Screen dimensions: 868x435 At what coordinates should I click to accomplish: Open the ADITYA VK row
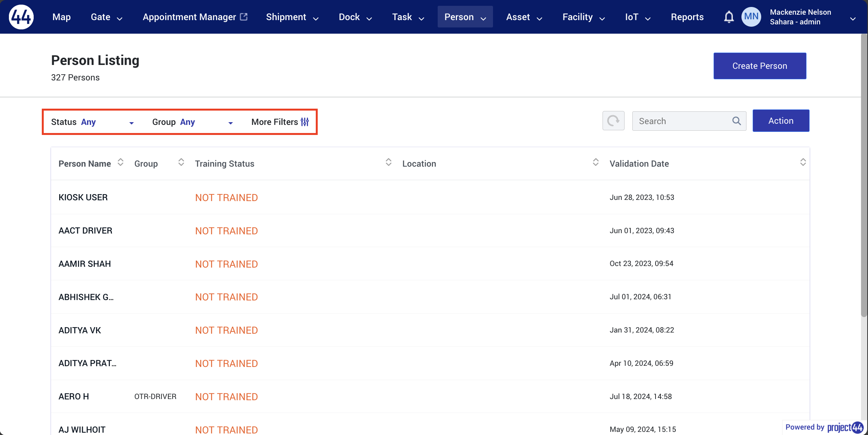tap(430, 330)
